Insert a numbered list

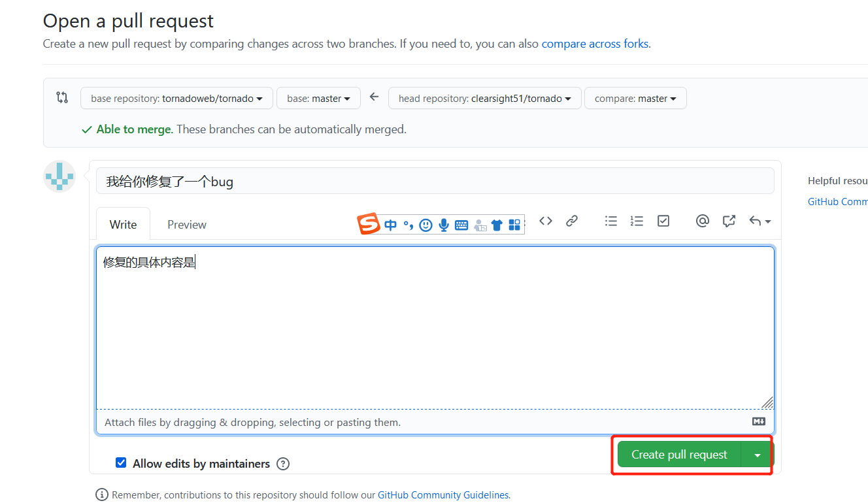(637, 221)
